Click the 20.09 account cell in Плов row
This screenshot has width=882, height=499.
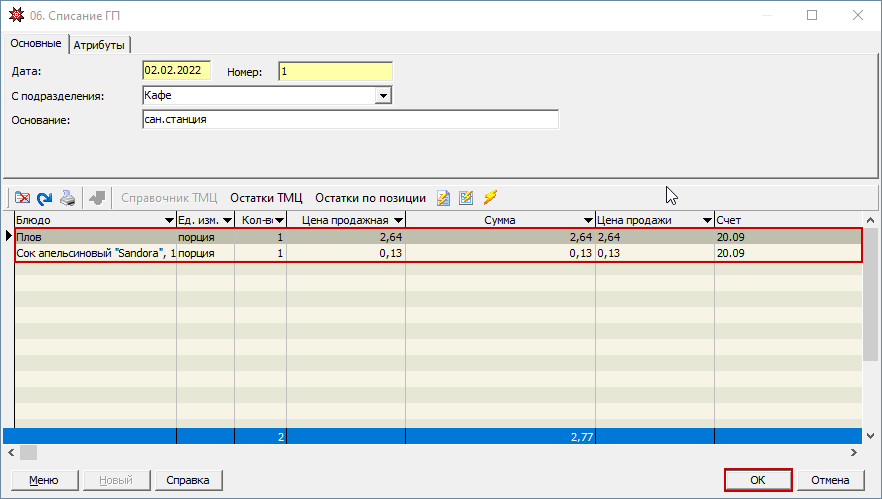pos(788,237)
